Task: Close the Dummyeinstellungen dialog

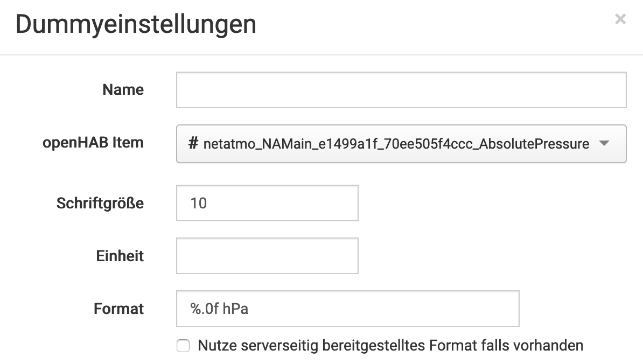Action: coord(620,19)
